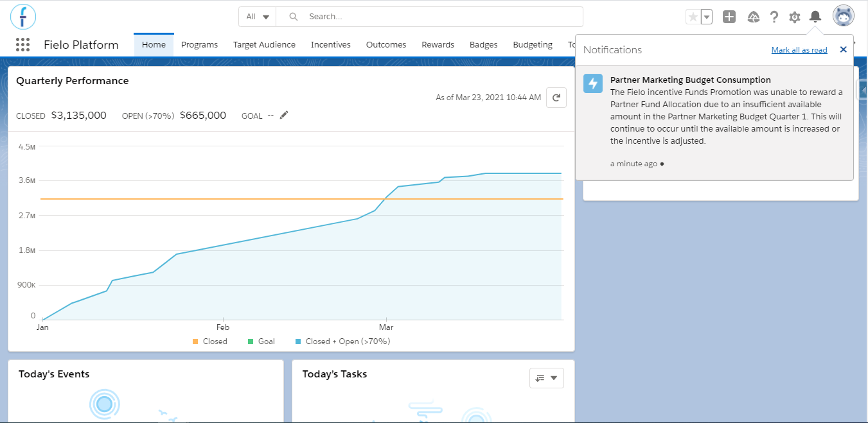Open the search scope All dropdown
This screenshot has height=423, width=868.
tap(258, 17)
